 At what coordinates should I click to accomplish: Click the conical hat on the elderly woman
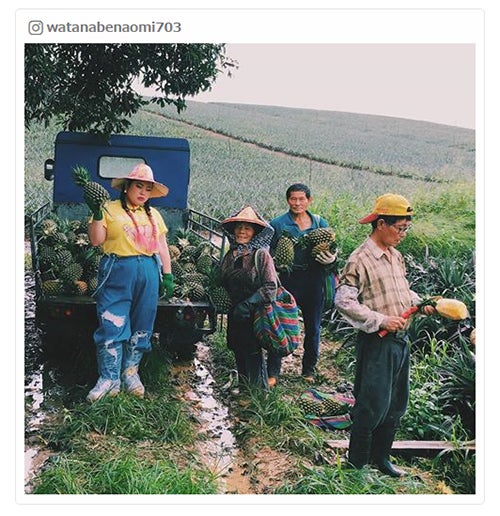246,217
